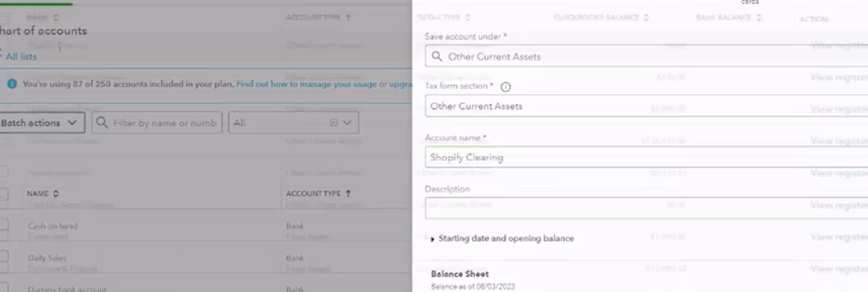Open Find out how to manage your usage
868x292 pixels.
click(x=306, y=84)
